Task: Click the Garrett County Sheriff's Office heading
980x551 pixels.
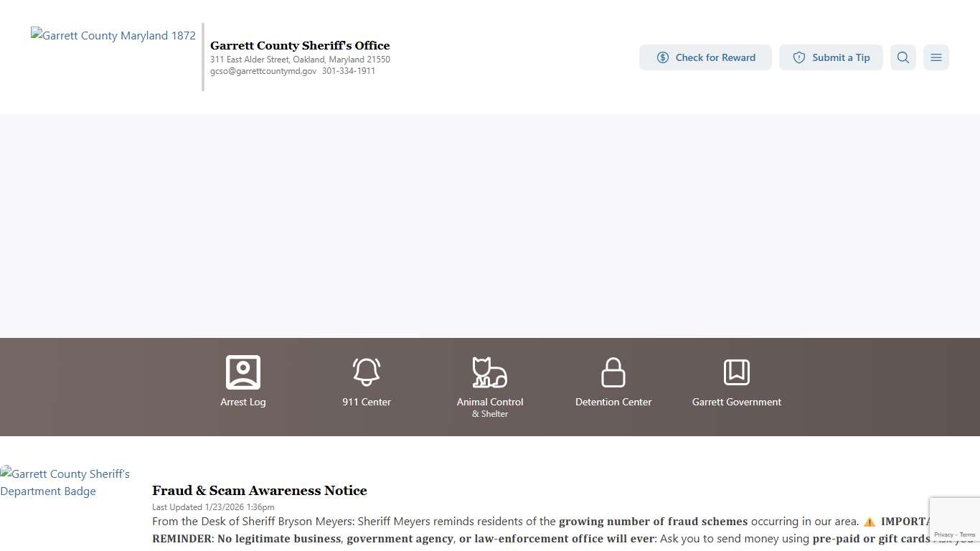Action: pyautogui.click(x=300, y=45)
